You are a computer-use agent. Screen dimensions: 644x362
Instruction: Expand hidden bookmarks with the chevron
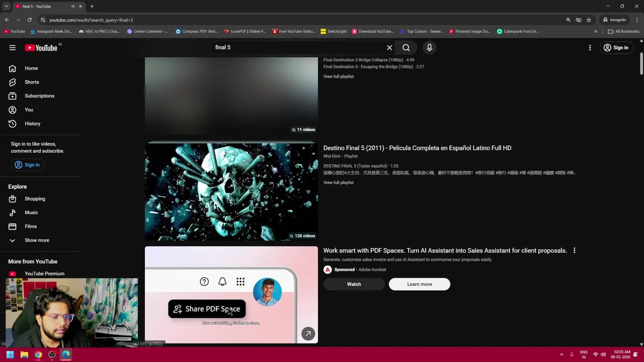596,31
